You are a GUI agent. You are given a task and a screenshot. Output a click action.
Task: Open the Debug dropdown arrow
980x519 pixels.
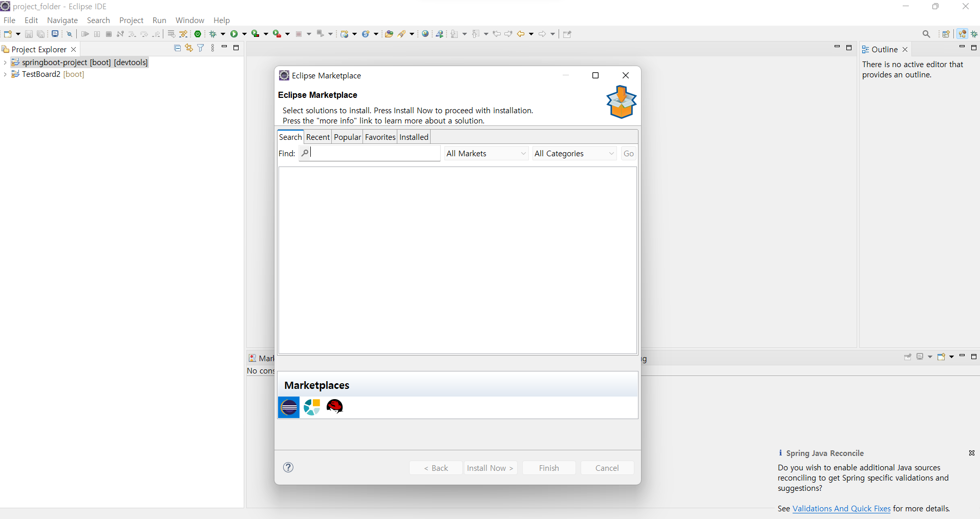point(223,34)
